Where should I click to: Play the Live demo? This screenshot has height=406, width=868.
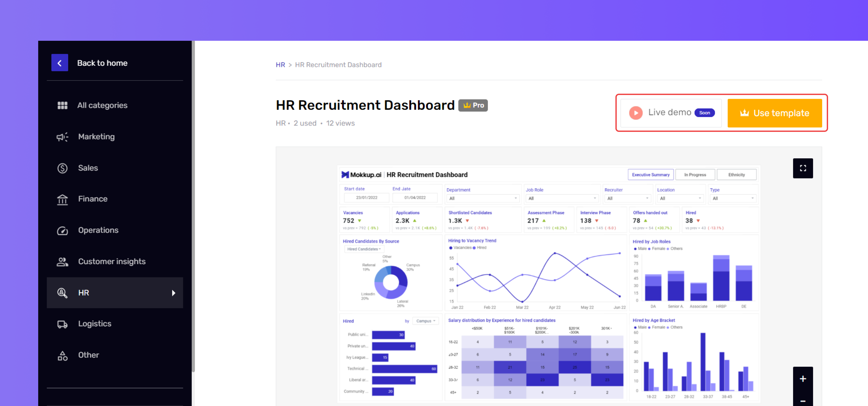coord(636,113)
